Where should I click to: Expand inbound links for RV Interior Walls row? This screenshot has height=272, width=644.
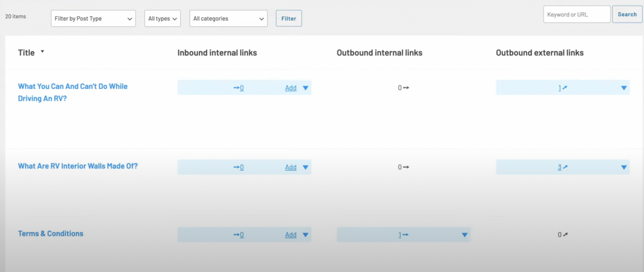[x=305, y=168]
